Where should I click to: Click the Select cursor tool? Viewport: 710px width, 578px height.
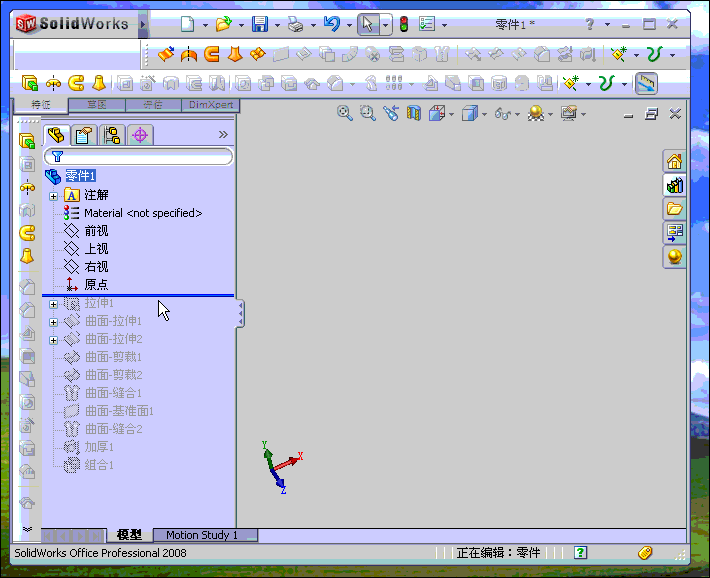[368, 24]
